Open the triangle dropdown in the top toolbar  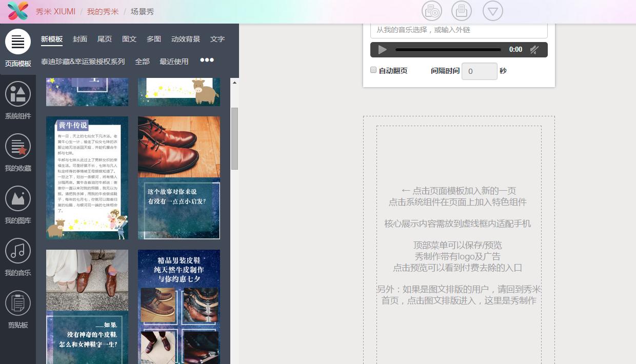tap(492, 10)
